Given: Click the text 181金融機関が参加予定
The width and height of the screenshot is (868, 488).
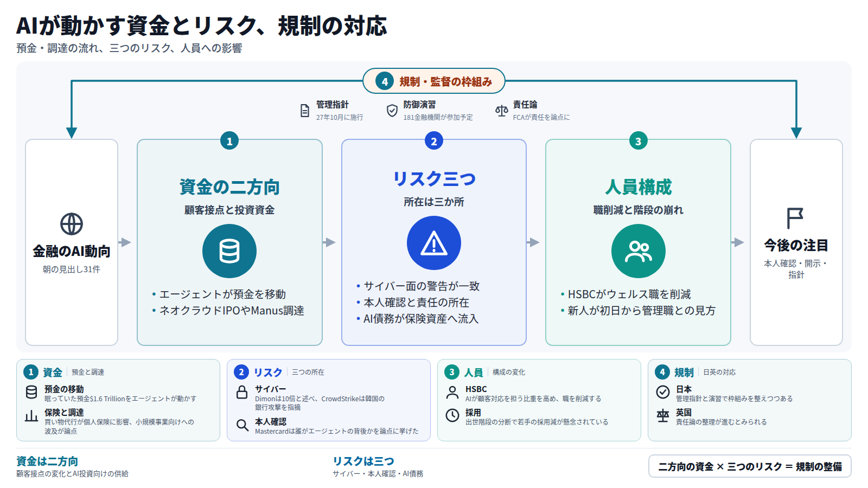Looking at the screenshot, I should 438,117.
